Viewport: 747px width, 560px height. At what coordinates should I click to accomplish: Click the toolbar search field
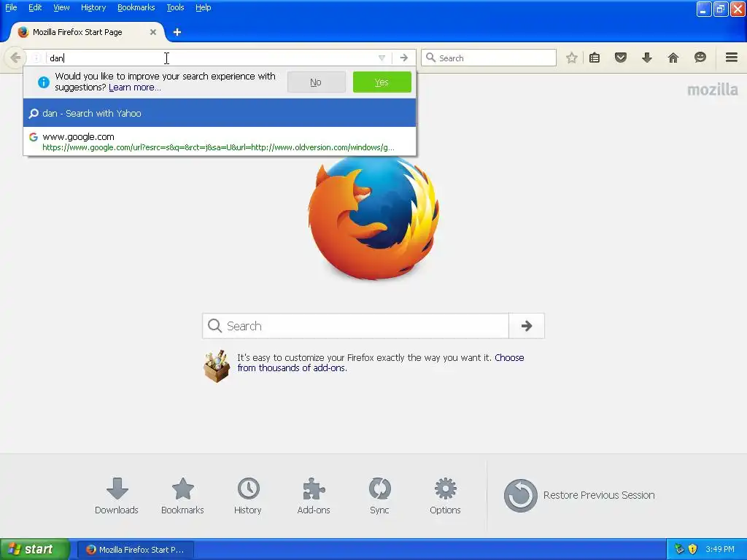pos(488,58)
